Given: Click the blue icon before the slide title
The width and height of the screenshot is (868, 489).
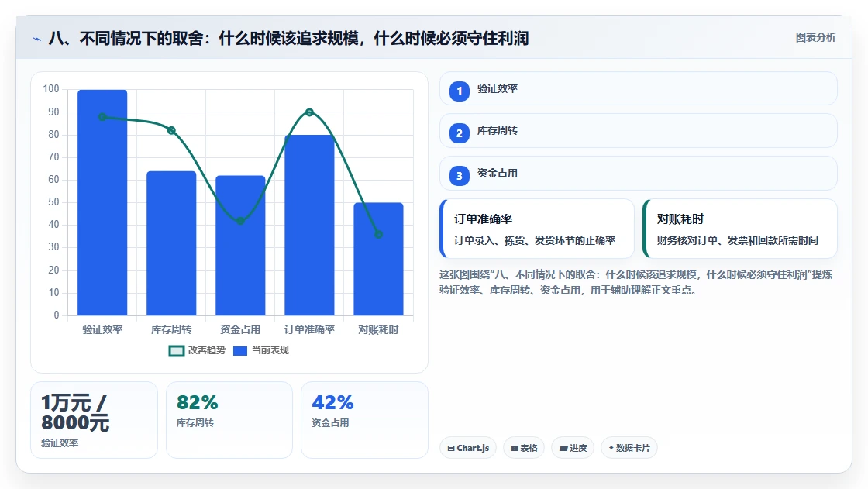Looking at the screenshot, I should [x=37, y=40].
